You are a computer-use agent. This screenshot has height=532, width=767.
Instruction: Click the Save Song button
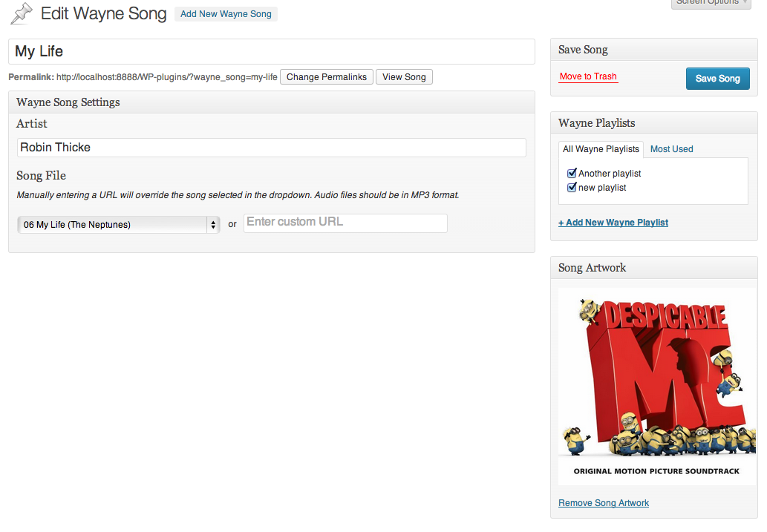(x=717, y=79)
